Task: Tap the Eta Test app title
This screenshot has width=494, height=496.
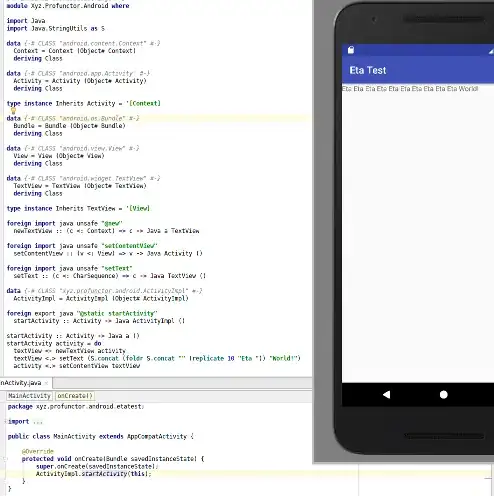Action: click(368, 70)
